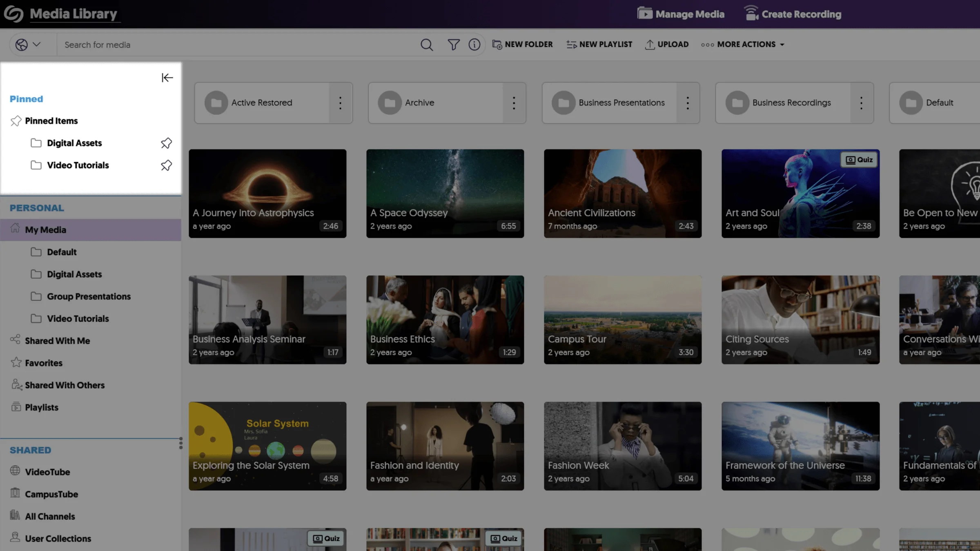Open Playlists in the sidebar
The image size is (980, 551).
click(41, 407)
